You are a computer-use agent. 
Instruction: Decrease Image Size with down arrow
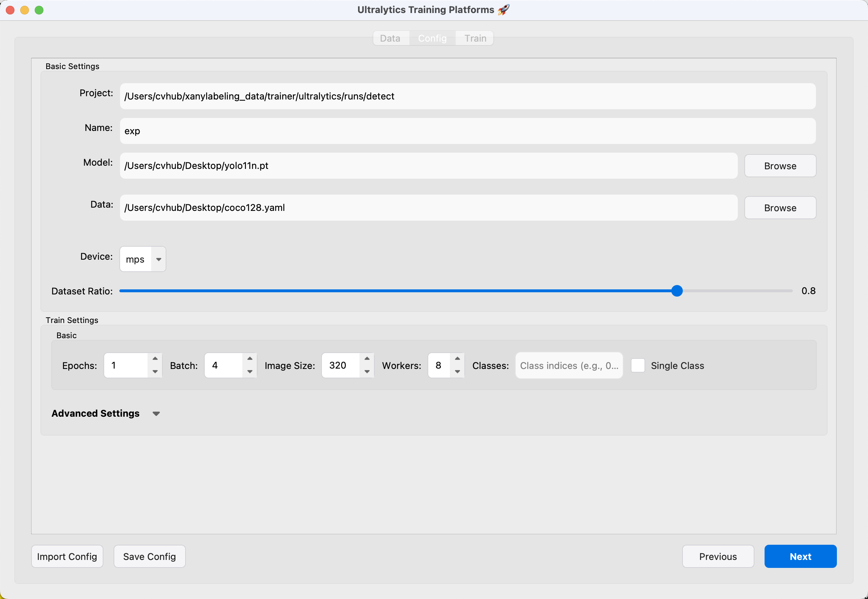[x=367, y=371]
